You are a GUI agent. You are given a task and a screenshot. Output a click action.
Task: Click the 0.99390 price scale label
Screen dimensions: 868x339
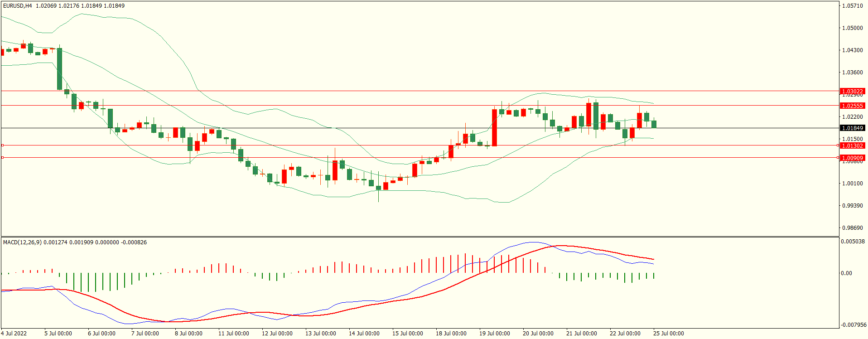(x=852, y=206)
